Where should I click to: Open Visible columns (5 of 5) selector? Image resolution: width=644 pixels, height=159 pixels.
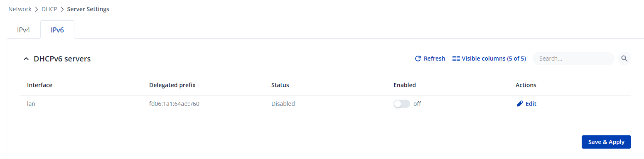point(489,59)
